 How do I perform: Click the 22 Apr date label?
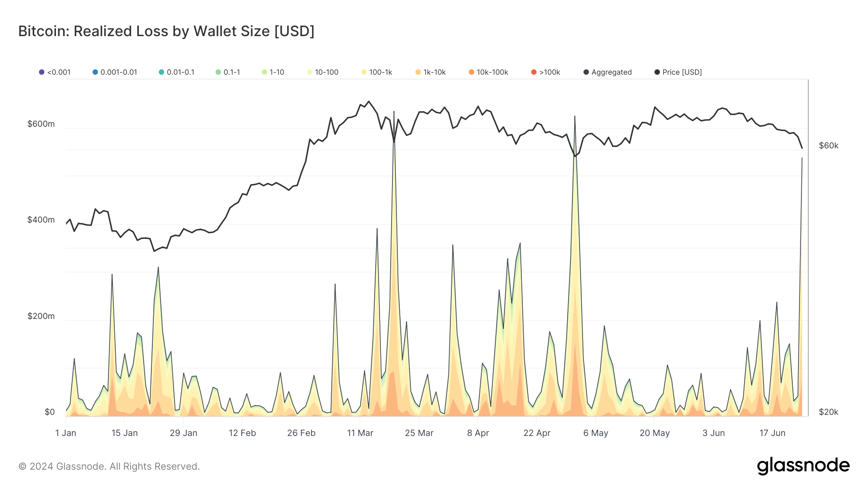pyautogui.click(x=537, y=433)
